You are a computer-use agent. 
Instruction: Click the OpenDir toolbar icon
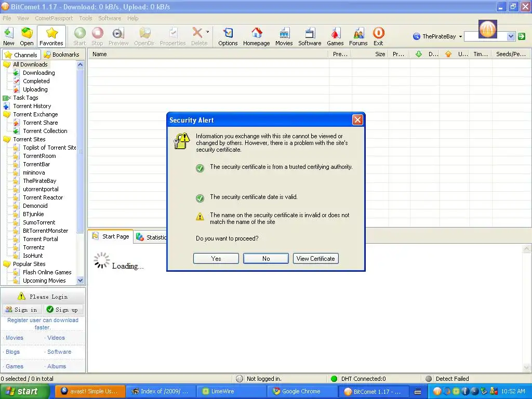tap(144, 36)
